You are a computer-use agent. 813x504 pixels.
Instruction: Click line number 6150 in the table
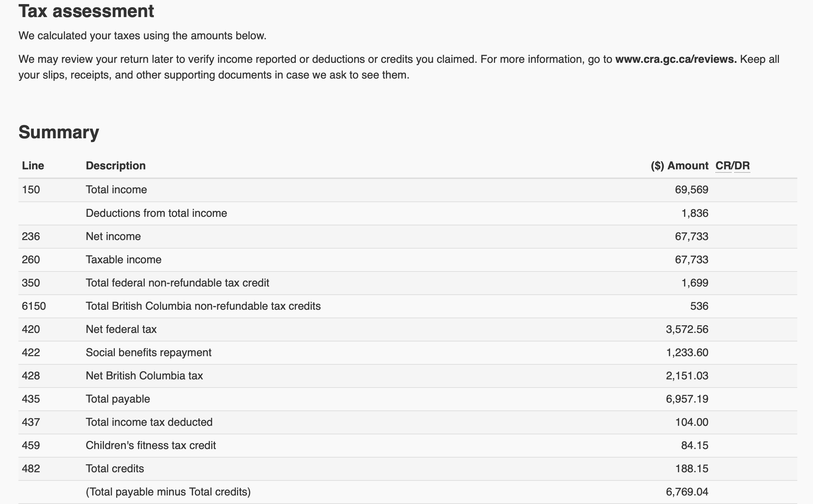(x=33, y=306)
